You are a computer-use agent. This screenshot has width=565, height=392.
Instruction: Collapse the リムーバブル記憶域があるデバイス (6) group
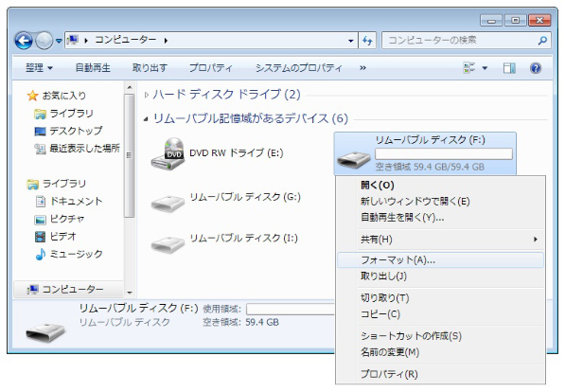click(x=146, y=119)
